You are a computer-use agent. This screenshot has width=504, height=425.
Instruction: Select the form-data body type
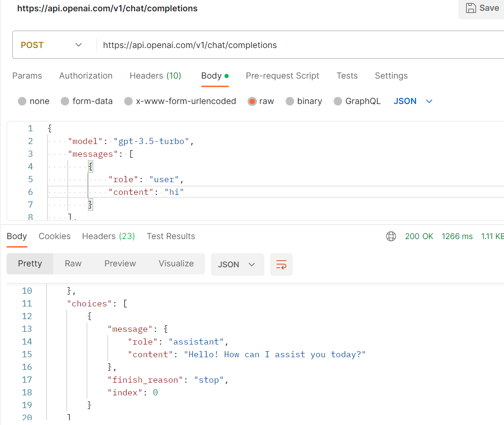point(87,101)
